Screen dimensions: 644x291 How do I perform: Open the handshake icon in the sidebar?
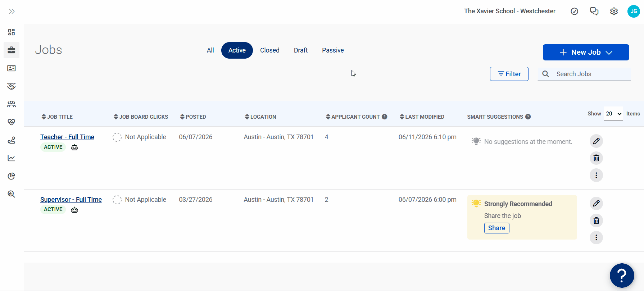[x=12, y=86]
